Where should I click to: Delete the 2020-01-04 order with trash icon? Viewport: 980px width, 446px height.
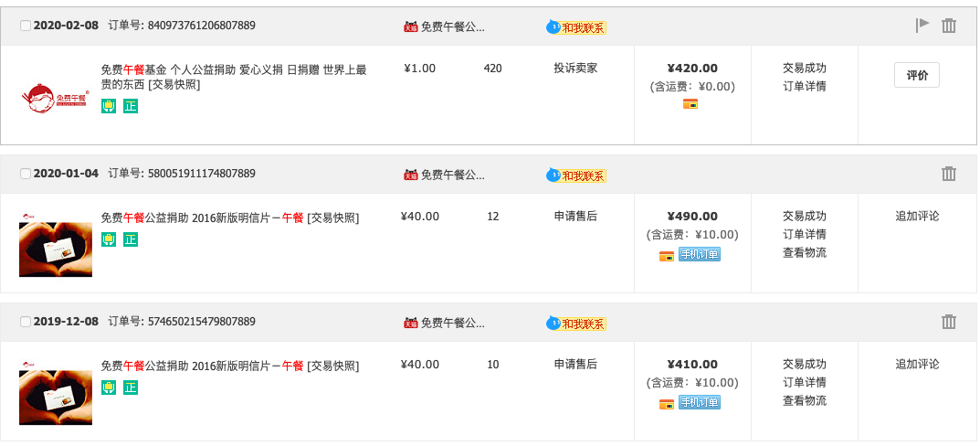[x=949, y=174]
